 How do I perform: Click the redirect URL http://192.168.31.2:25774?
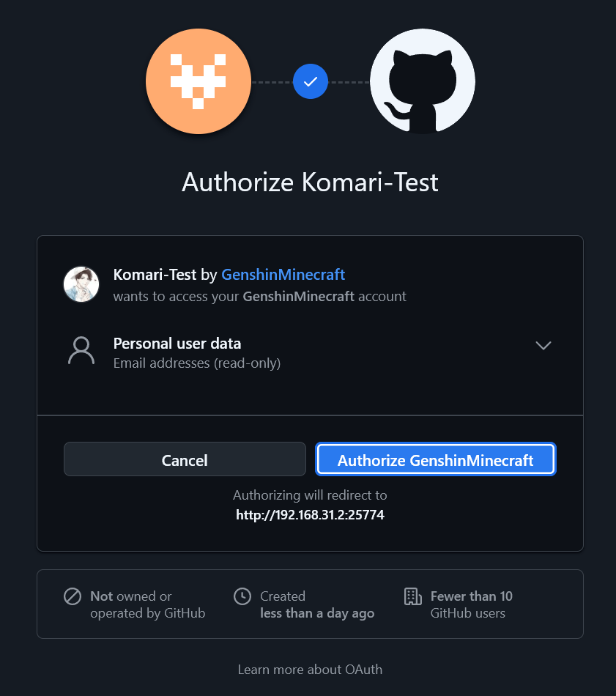(310, 515)
